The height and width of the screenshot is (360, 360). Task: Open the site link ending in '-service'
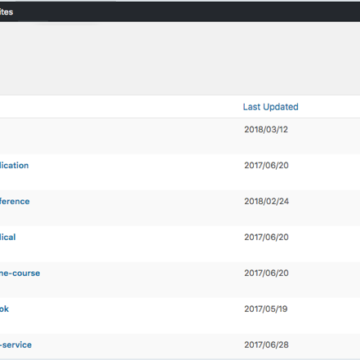(16, 345)
